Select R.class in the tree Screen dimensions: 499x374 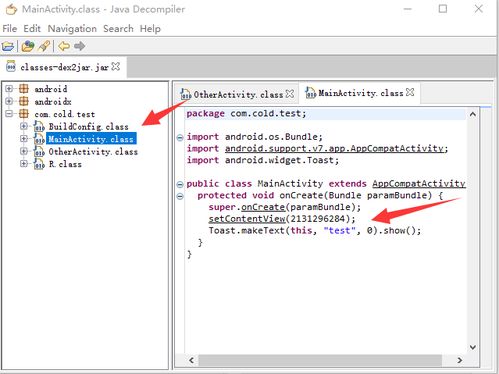tap(65, 164)
